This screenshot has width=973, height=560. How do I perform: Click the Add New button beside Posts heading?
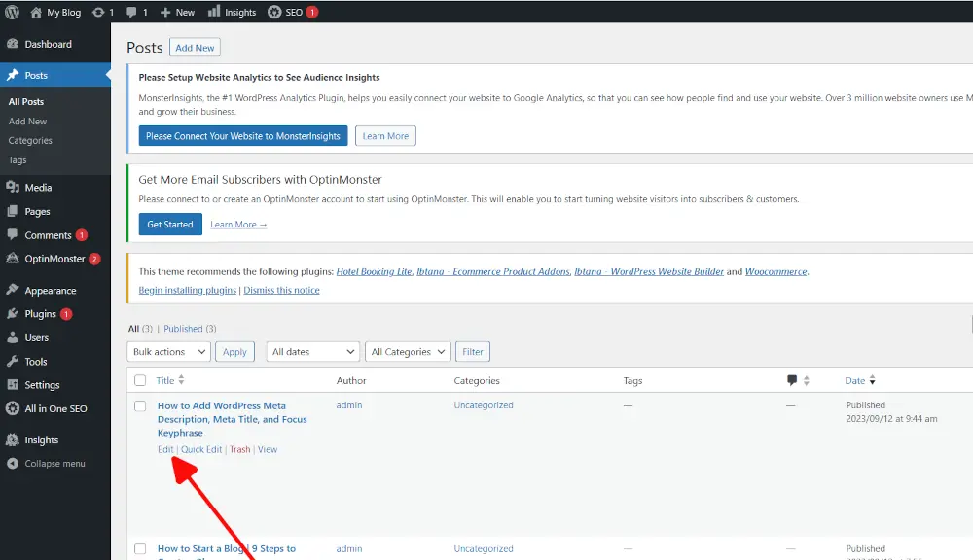pos(195,47)
